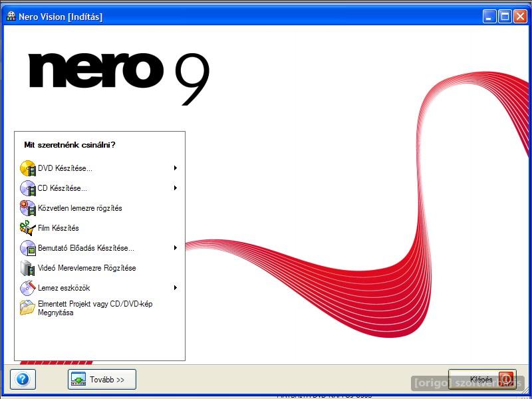Expand the Bemutató Előadás Készítése submenu arrow

(x=176, y=247)
